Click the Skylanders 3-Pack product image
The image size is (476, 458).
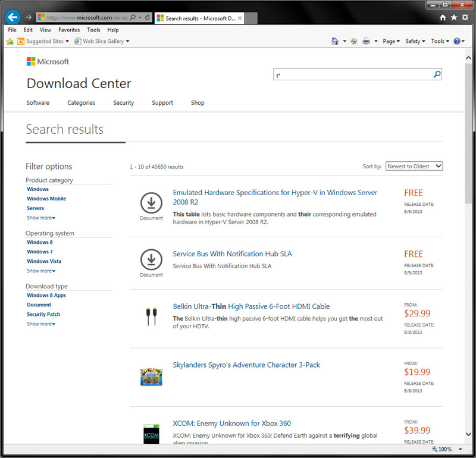tap(151, 377)
